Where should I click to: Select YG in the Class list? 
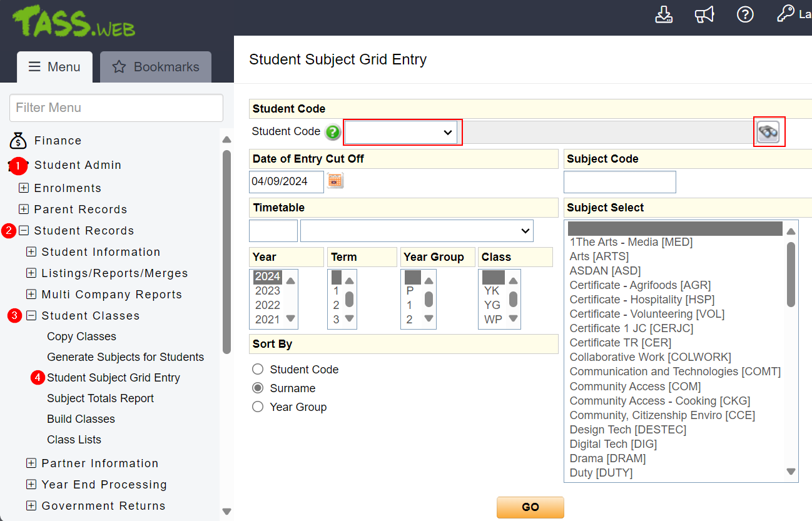click(492, 305)
